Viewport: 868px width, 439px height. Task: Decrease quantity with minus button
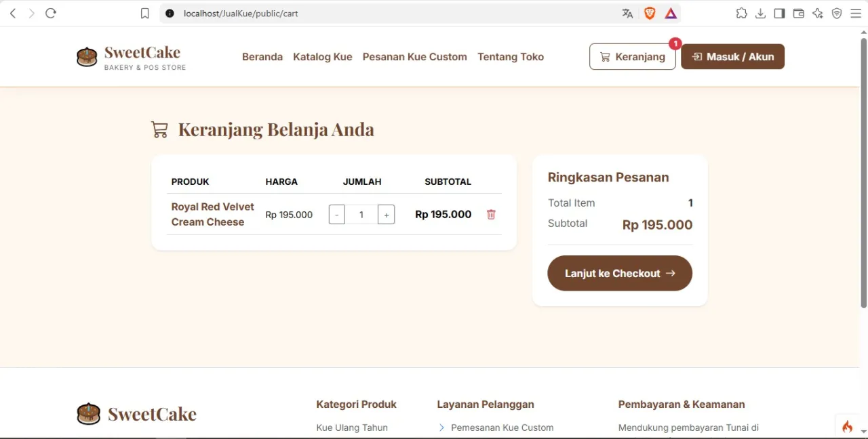point(336,215)
